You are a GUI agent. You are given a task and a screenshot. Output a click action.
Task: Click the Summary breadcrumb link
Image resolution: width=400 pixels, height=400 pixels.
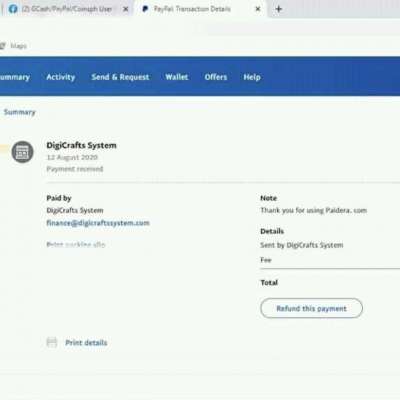(x=19, y=112)
